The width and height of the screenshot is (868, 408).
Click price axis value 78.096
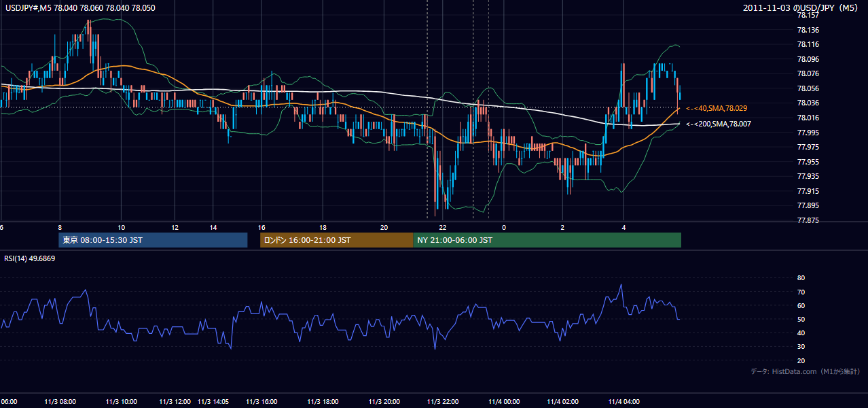coord(808,59)
